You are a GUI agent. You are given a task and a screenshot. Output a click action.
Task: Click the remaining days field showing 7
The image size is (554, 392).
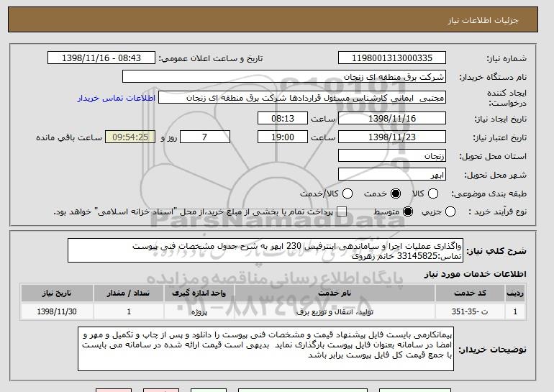tap(205, 137)
